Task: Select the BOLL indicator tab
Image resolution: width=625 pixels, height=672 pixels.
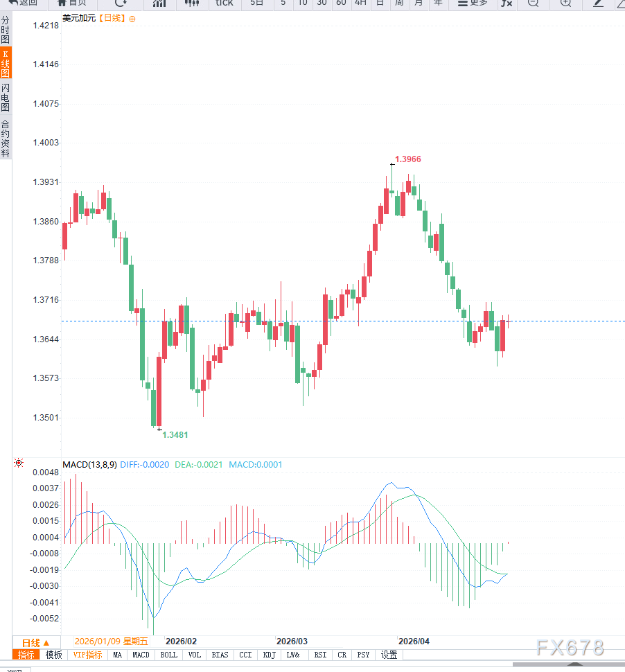Action: click(x=168, y=655)
